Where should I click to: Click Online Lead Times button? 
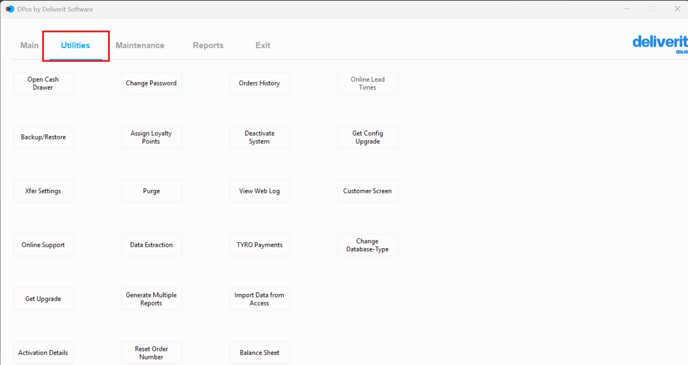pyautogui.click(x=368, y=83)
